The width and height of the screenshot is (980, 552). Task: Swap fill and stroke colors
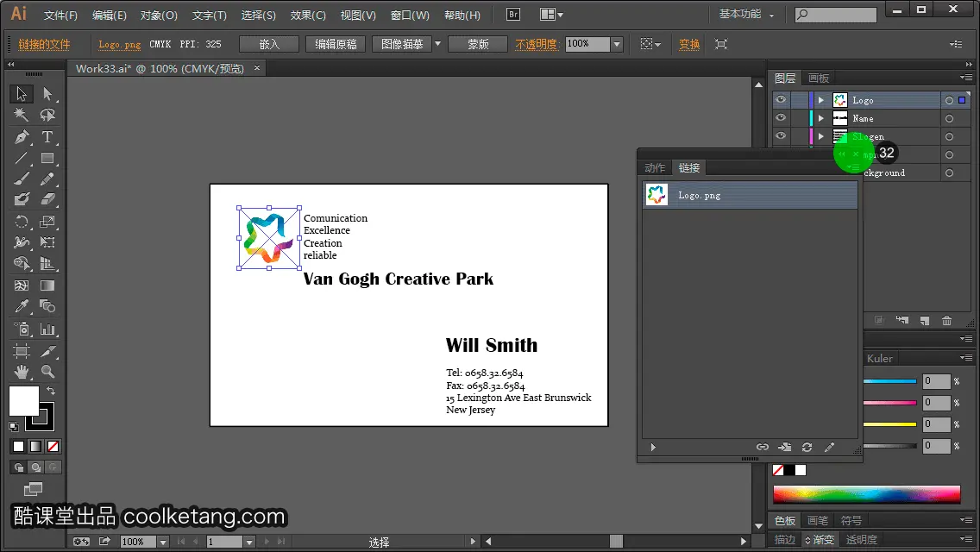(x=51, y=391)
